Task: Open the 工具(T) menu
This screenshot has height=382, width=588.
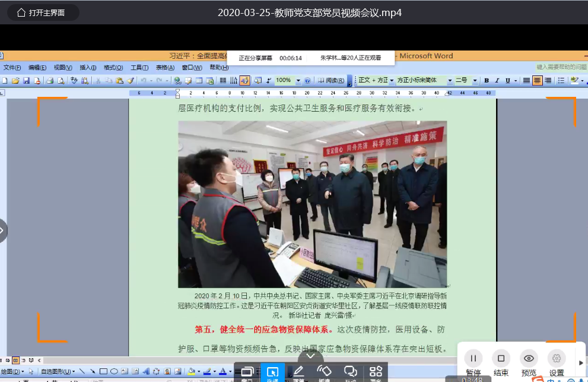Action: (x=139, y=68)
